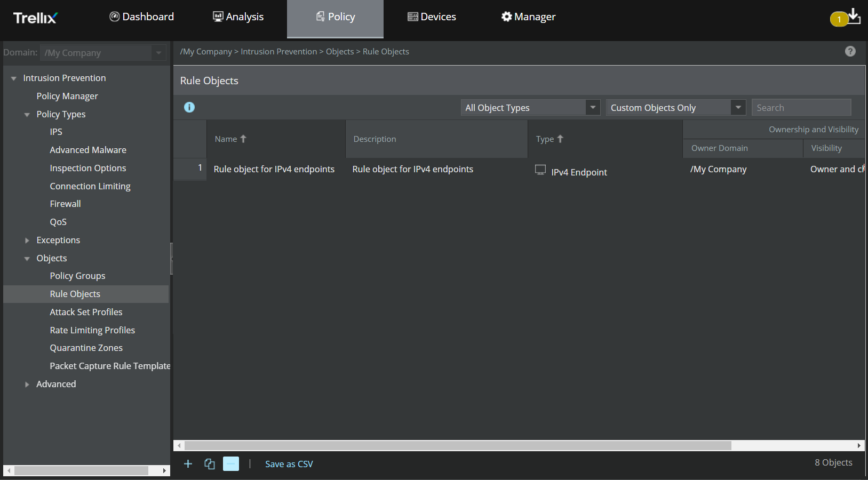Click the sidebar horizontal scrollbar right arrow

[164, 470]
